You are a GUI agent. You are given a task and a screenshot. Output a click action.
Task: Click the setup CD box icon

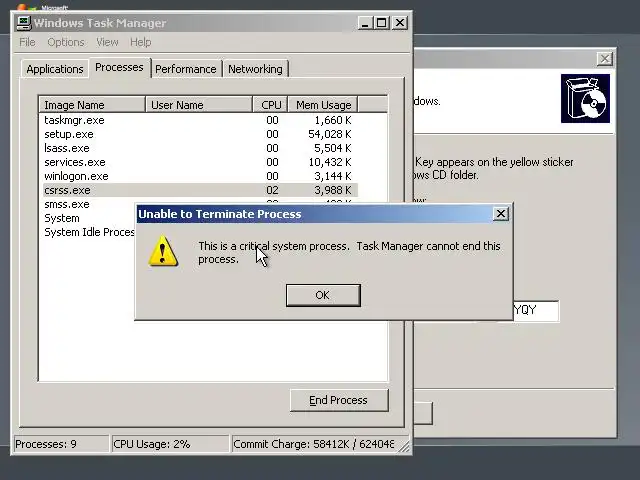click(x=585, y=98)
